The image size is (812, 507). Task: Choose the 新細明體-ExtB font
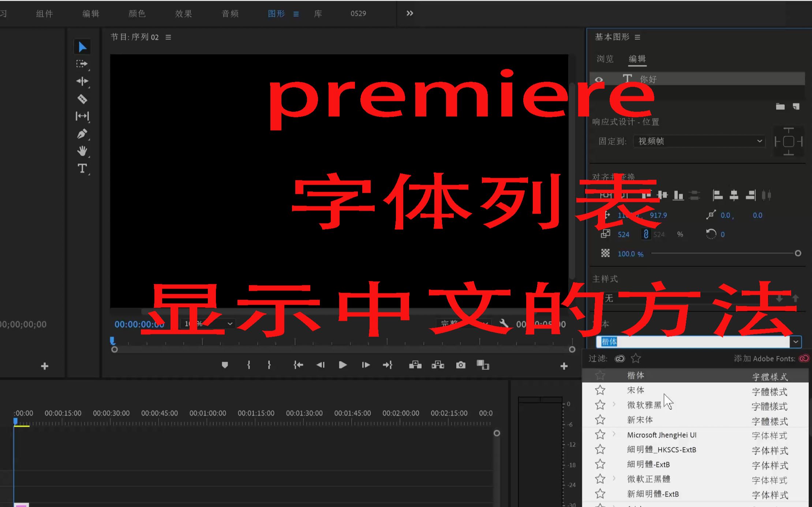pyautogui.click(x=653, y=494)
